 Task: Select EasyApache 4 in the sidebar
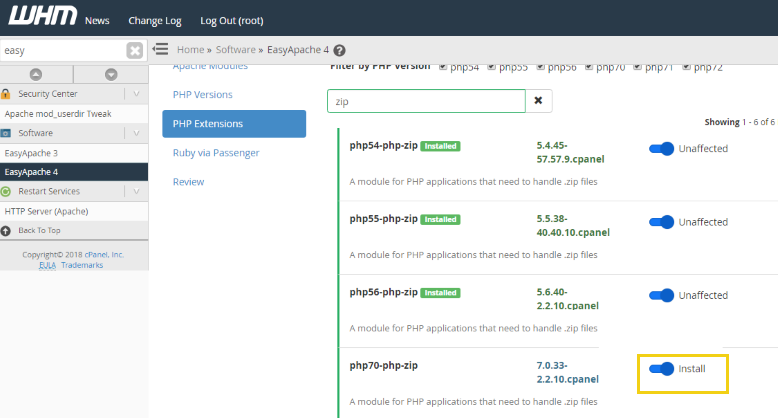click(74, 172)
